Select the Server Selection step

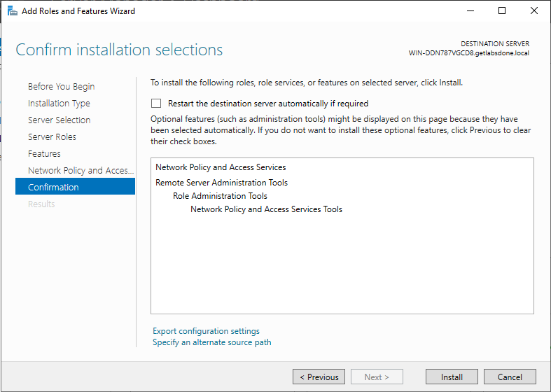point(60,120)
